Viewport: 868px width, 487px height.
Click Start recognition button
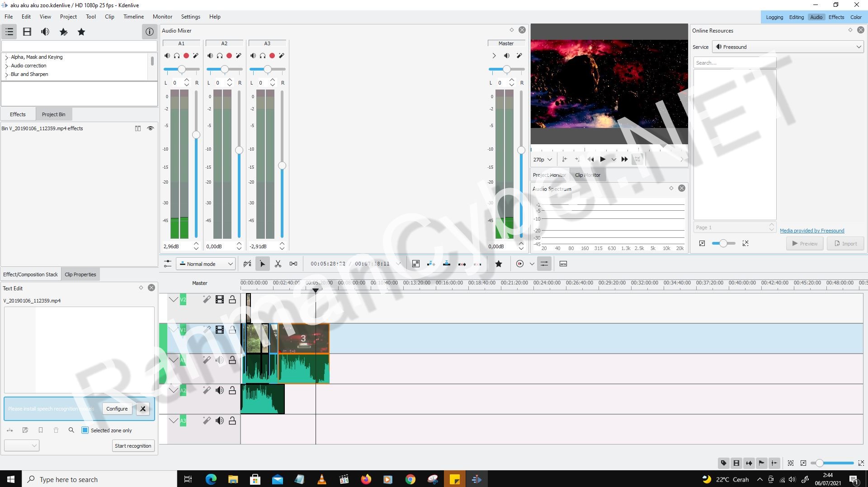(x=133, y=446)
